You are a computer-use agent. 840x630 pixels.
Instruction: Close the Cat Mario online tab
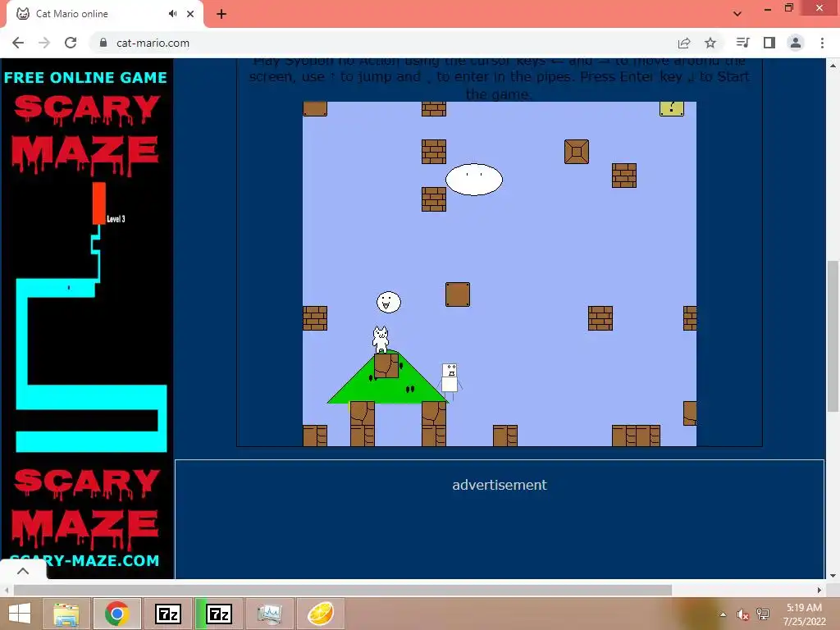[190, 14]
